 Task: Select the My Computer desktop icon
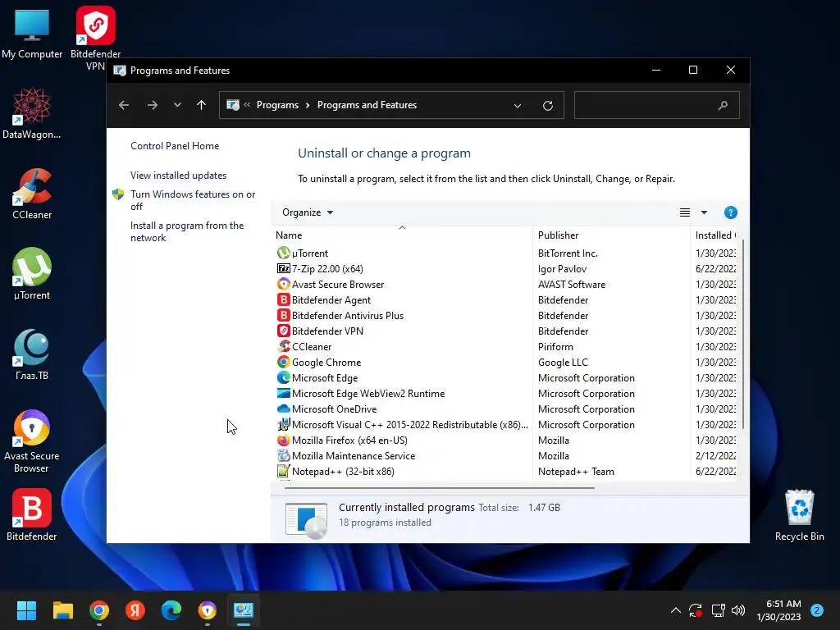[32, 33]
